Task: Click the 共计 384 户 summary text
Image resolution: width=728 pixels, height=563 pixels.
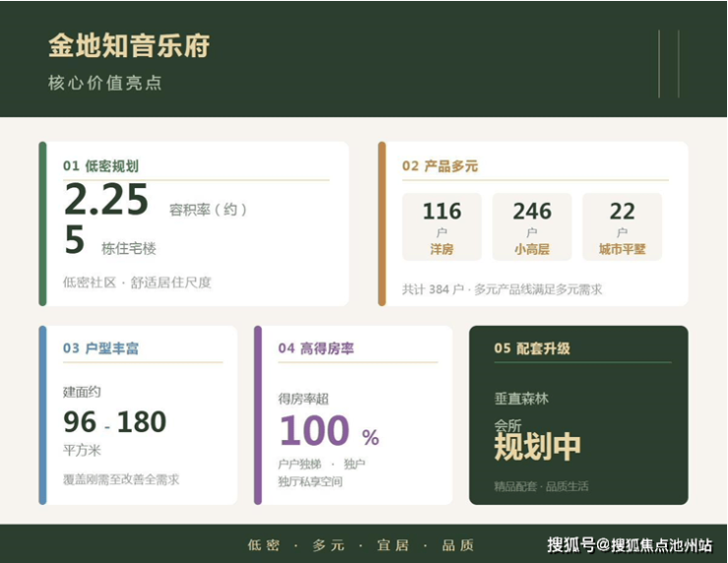Action: [x=502, y=289]
